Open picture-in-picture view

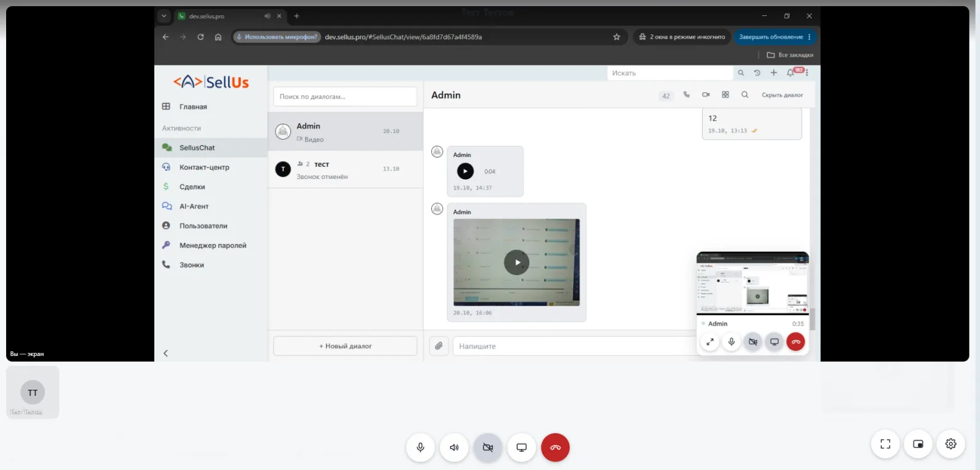pos(918,444)
